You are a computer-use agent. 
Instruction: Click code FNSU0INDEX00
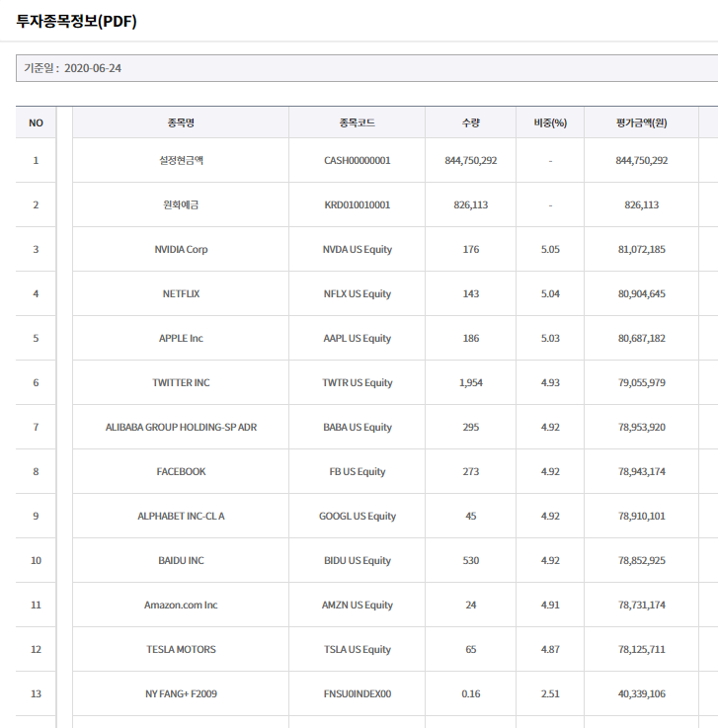[x=358, y=693]
